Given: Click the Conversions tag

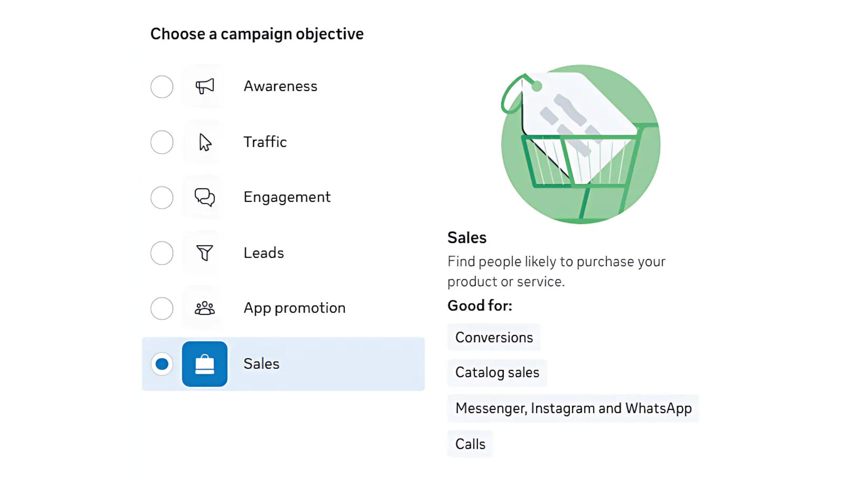Looking at the screenshot, I should [x=494, y=338].
